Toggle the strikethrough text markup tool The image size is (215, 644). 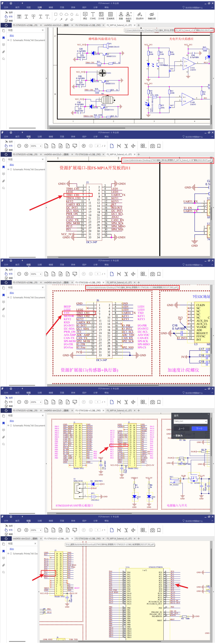tap(33, 16)
